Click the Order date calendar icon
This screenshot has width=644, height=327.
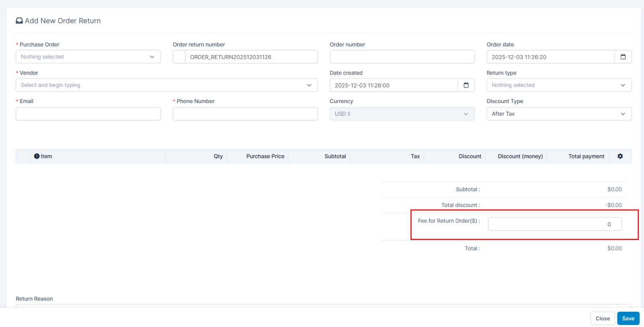623,57
